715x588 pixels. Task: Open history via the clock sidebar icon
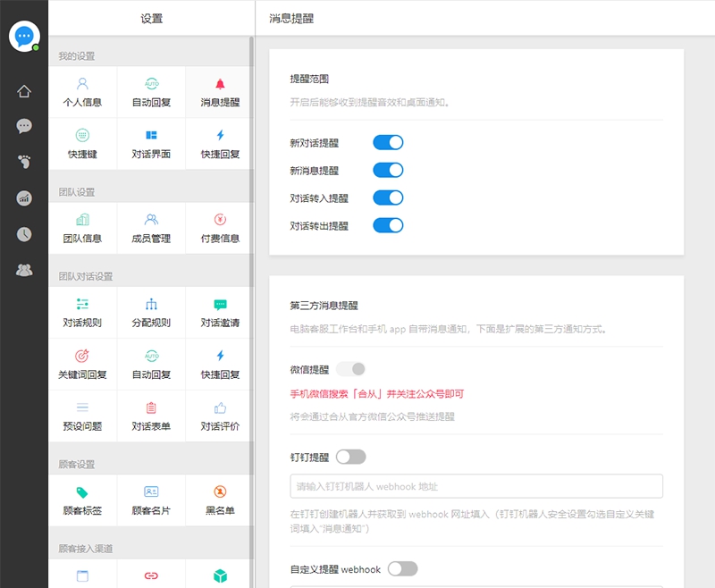click(23, 233)
